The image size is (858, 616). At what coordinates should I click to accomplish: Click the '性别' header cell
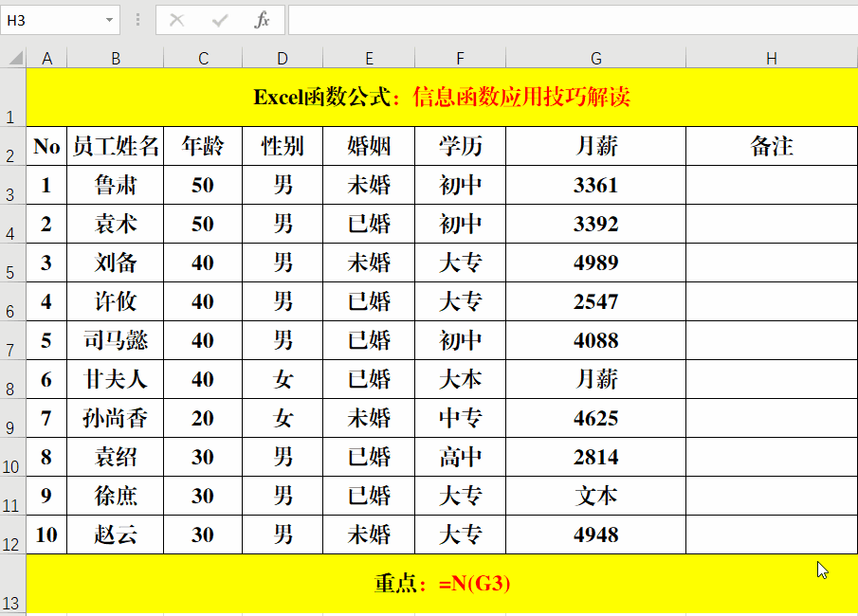click(283, 146)
